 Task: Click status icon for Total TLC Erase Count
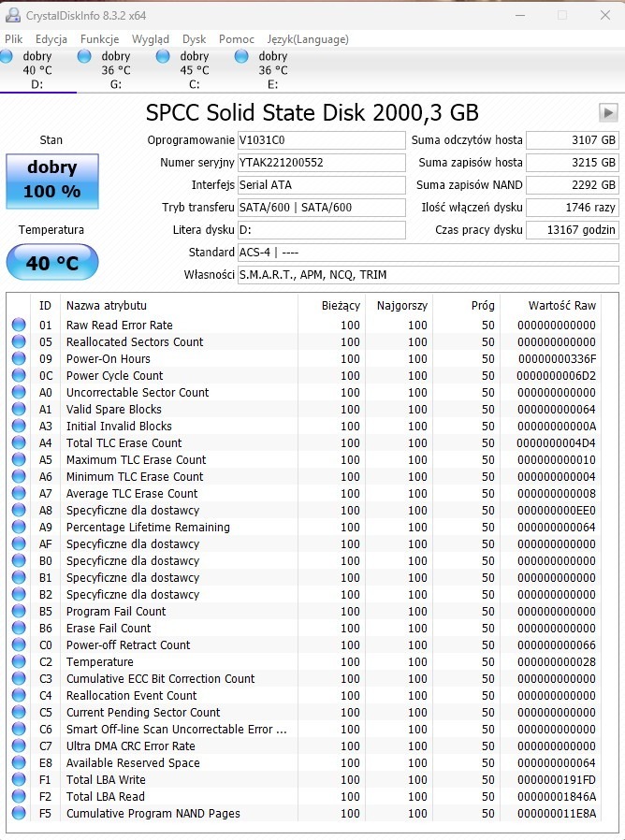pos(19,442)
